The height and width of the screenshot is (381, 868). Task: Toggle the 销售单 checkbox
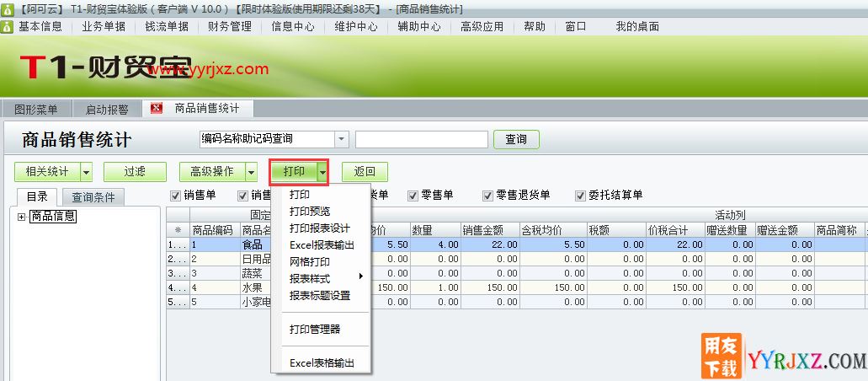175,196
